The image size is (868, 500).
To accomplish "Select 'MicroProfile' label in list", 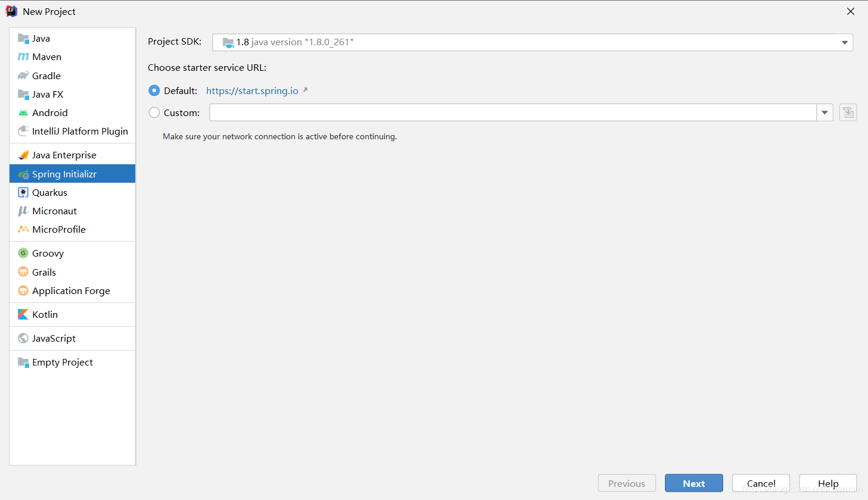I will tap(59, 230).
